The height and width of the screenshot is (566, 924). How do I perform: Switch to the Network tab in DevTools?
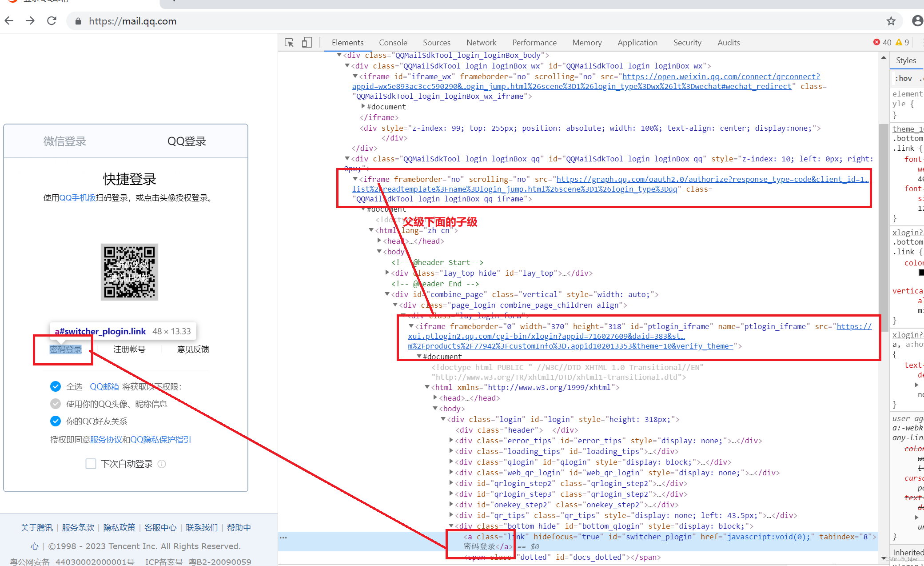pos(482,42)
